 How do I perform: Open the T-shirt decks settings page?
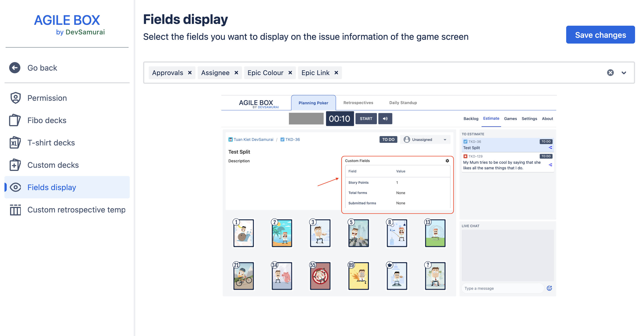click(51, 143)
